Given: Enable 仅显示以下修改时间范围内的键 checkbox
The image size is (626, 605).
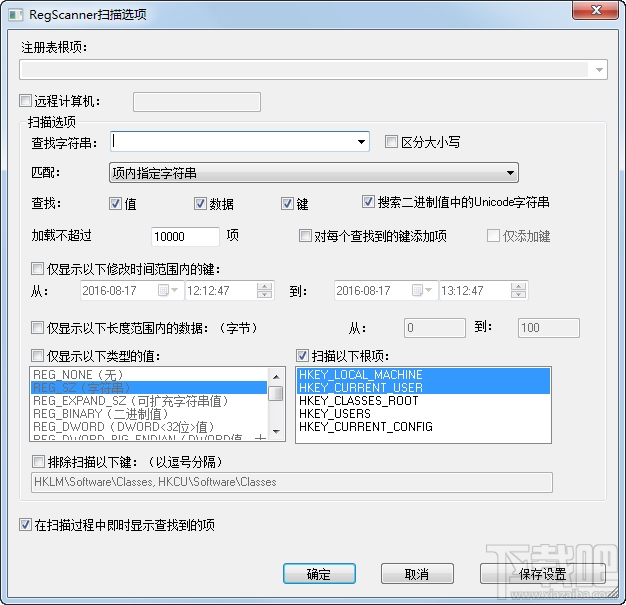Looking at the screenshot, I should tap(37, 269).
